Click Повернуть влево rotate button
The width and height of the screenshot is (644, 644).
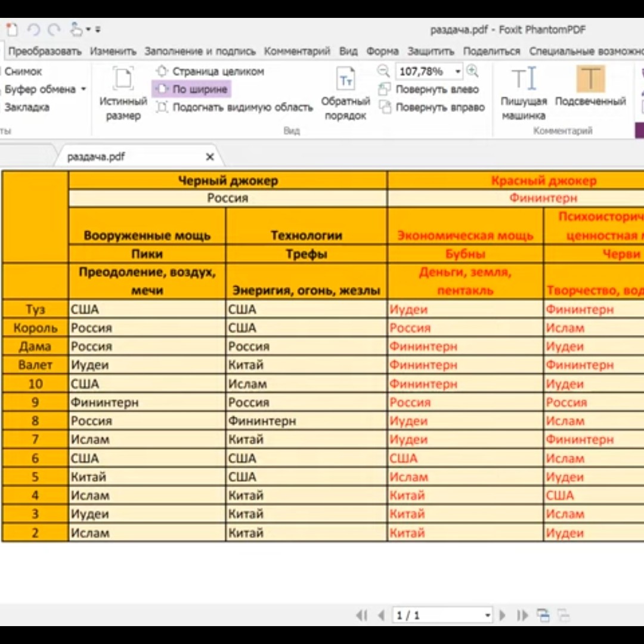click(x=429, y=89)
